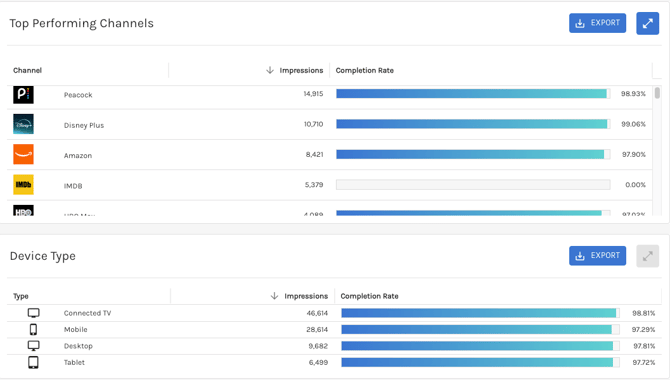Click the greyed expand icon in Device Type
This screenshot has height=380, width=670.
coord(647,256)
